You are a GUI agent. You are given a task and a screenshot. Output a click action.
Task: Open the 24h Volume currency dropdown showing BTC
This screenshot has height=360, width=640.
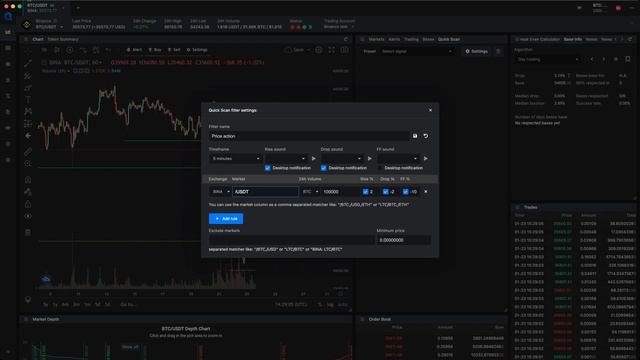click(311, 191)
